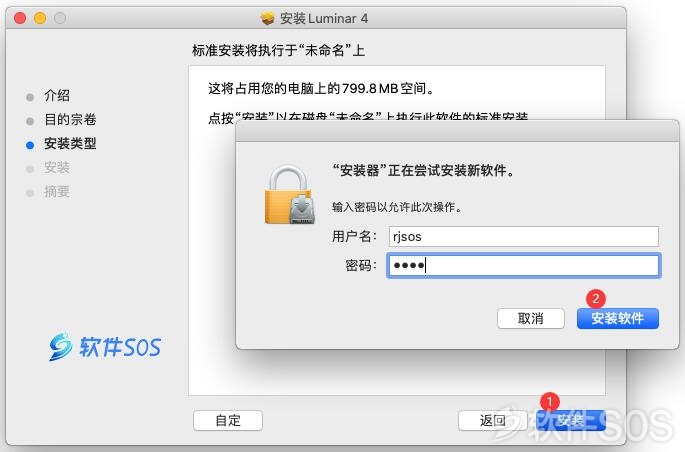The image size is (685, 452).
Task: Click the package icon in title bar
Action: pos(267,18)
